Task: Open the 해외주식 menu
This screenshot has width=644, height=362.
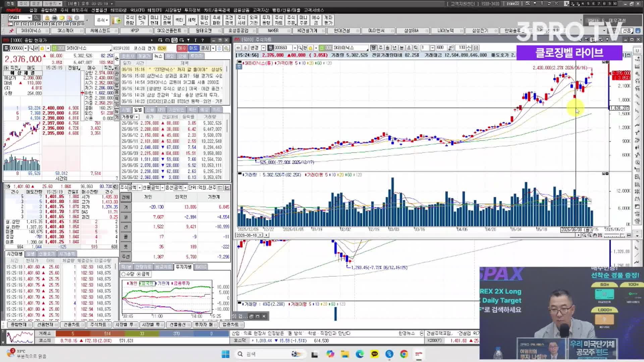Action: coord(79,10)
